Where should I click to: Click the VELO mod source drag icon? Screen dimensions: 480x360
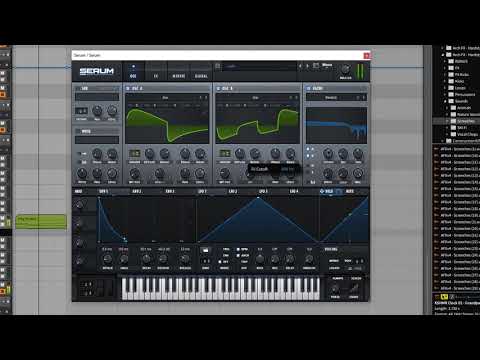pyautogui.click(x=323, y=191)
